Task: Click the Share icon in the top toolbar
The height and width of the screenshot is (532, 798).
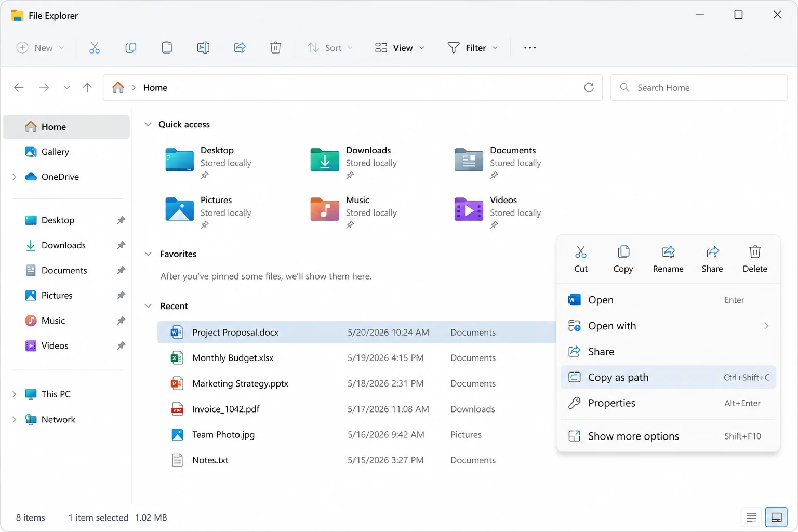Action: click(240, 48)
